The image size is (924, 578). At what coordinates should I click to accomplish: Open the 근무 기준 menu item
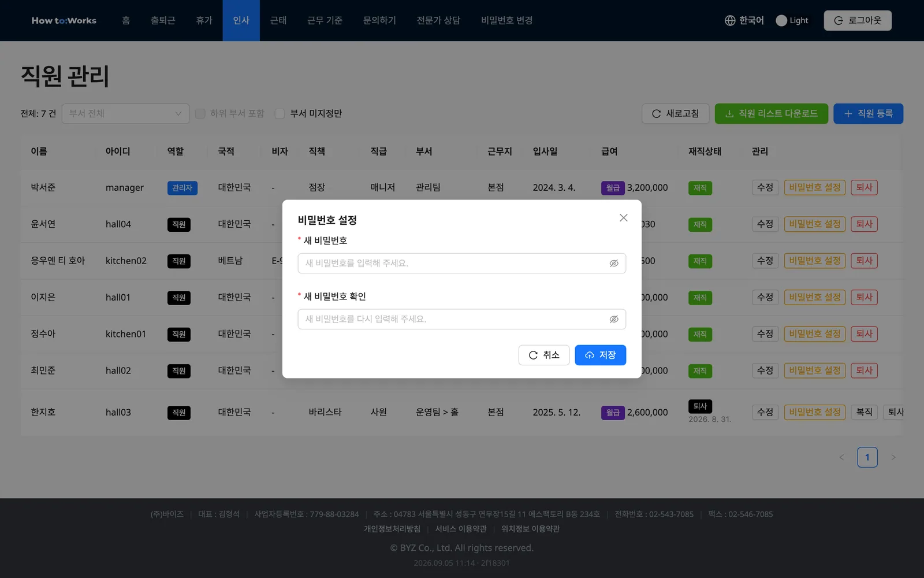pos(325,21)
